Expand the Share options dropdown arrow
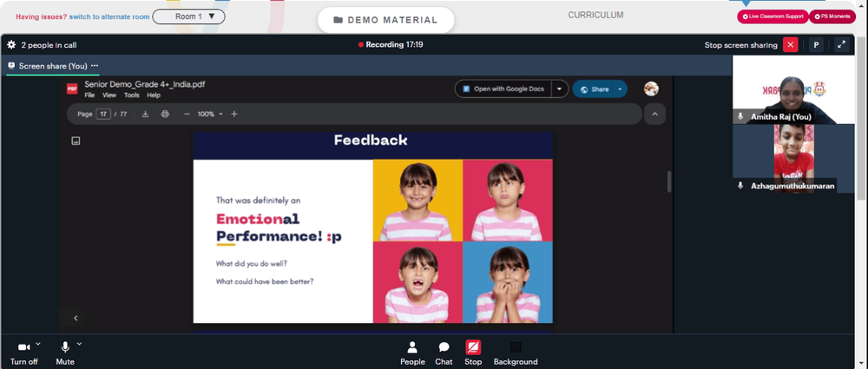868x369 pixels. point(620,89)
